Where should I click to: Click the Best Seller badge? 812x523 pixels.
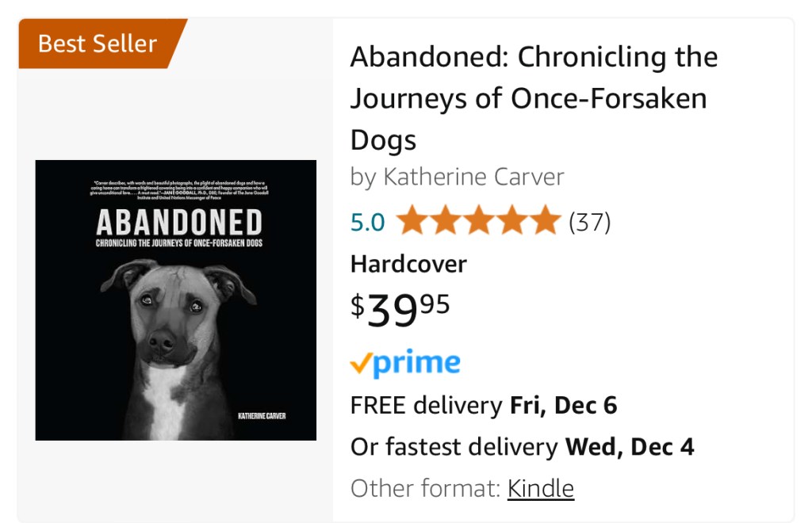(98, 44)
